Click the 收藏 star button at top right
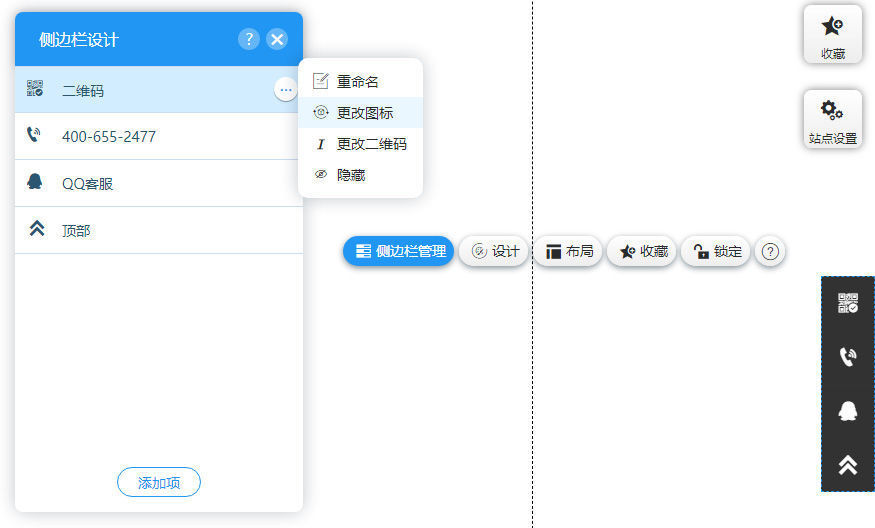The height and width of the screenshot is (528, 875). pos(833,35)
